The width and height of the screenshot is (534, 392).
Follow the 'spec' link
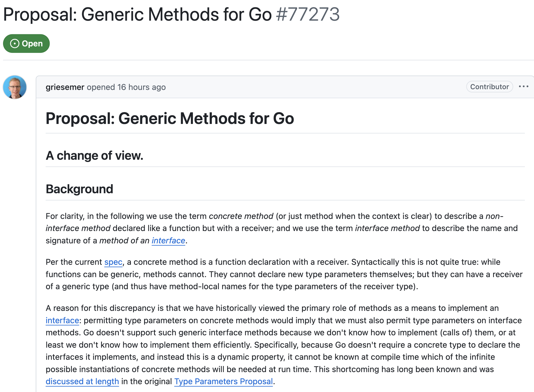point(113,262)
